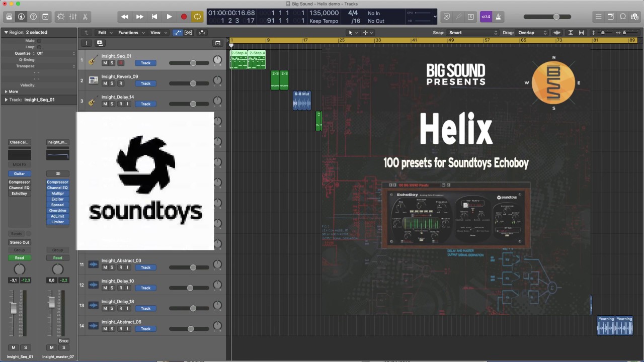Open the Loop Browser icon
644x362 pixels.
pos(623,17)
